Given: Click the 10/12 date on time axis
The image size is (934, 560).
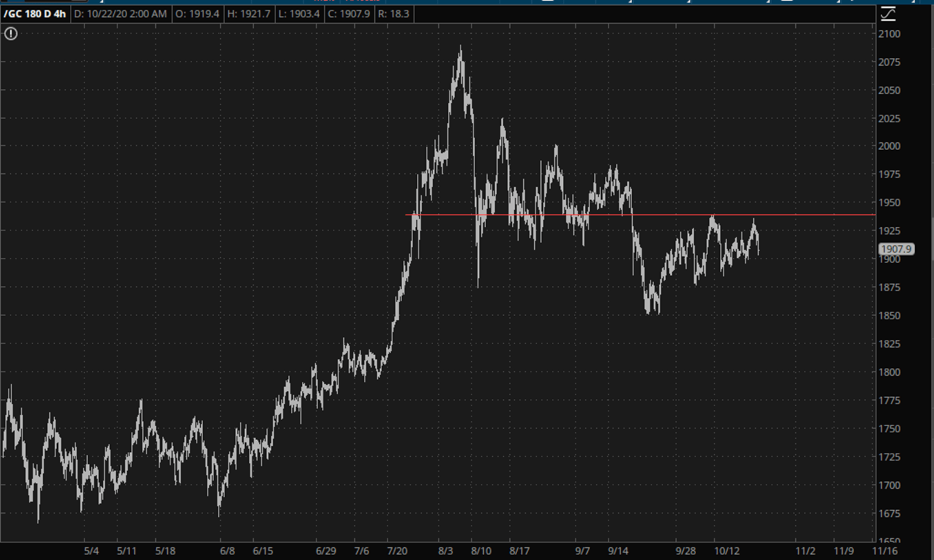Looking at the screenshot, I should 727,551.
